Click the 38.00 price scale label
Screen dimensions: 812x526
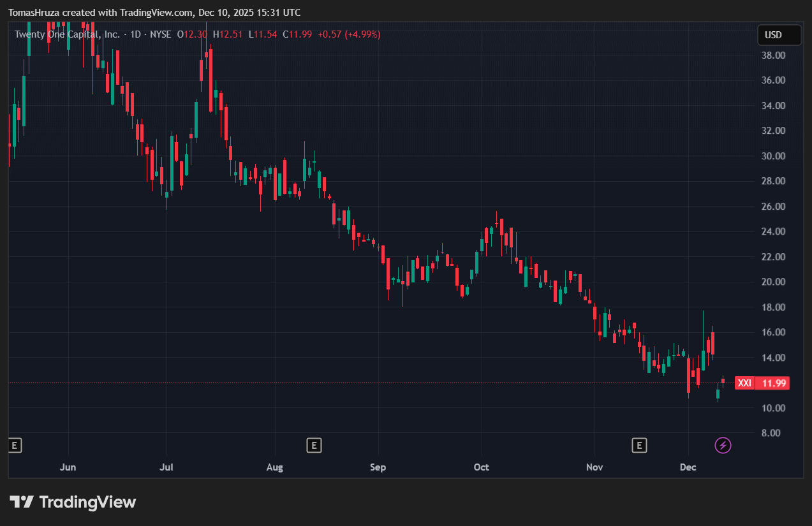point(772,55)
